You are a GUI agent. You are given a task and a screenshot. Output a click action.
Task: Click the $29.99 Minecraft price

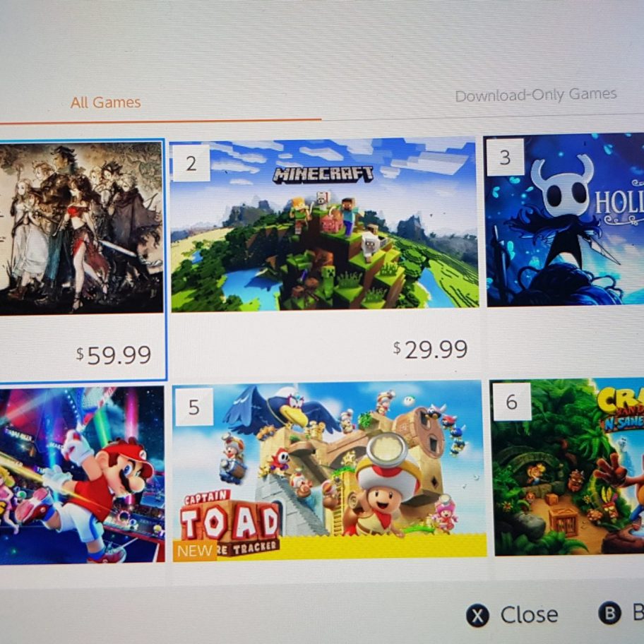430,350
